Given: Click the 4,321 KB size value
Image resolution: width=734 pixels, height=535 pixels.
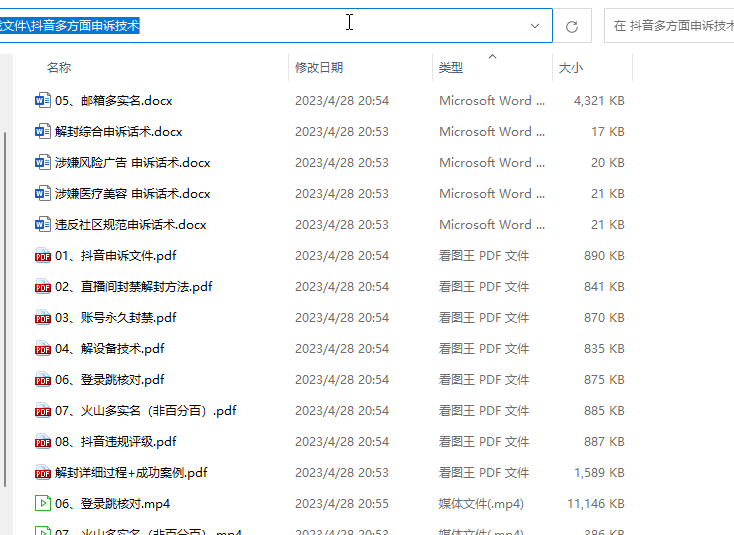Looking at the screenshot, I should 599,101.
